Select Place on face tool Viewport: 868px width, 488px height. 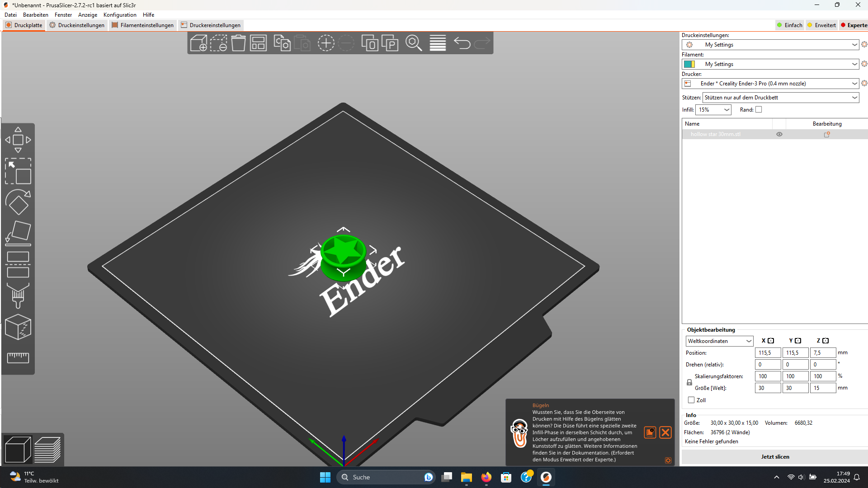coord(18,233)
